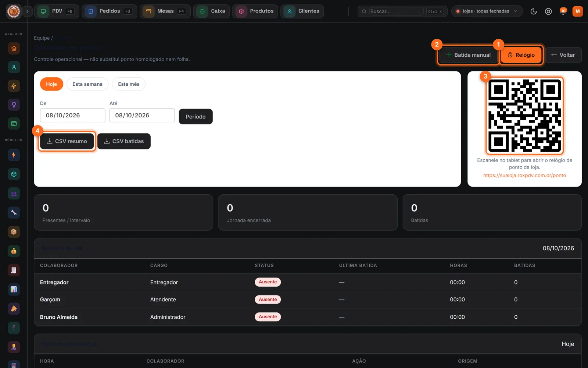Image resolution: width=588 pixels, height=368 pixels.
Task: Click the person shortcut icon in sidebar
Action: click(x=14, y=67)
